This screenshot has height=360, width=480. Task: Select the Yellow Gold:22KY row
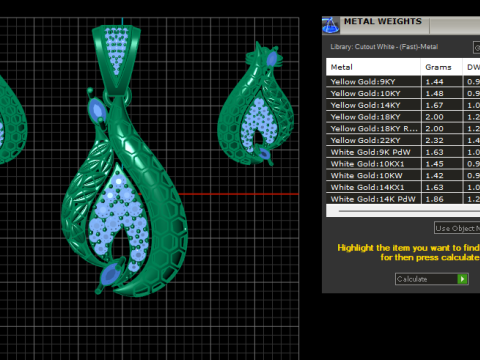pyautogui.click(x=403, y=140)
